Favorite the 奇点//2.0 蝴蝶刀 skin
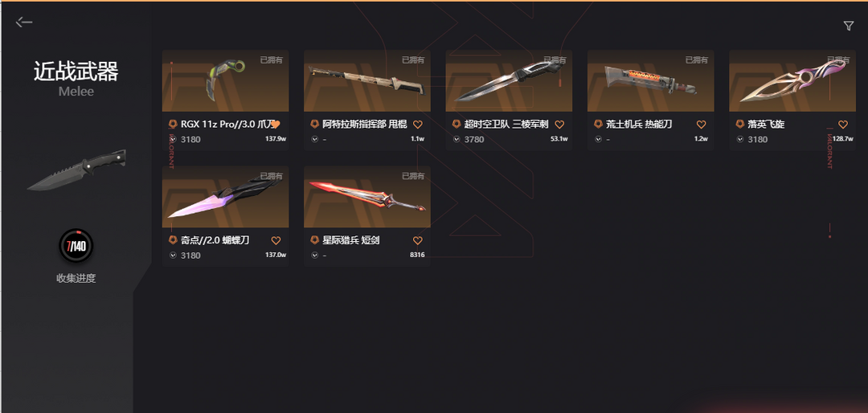The height and width of the screenshot is (413, 868). [x=276, y=241]
